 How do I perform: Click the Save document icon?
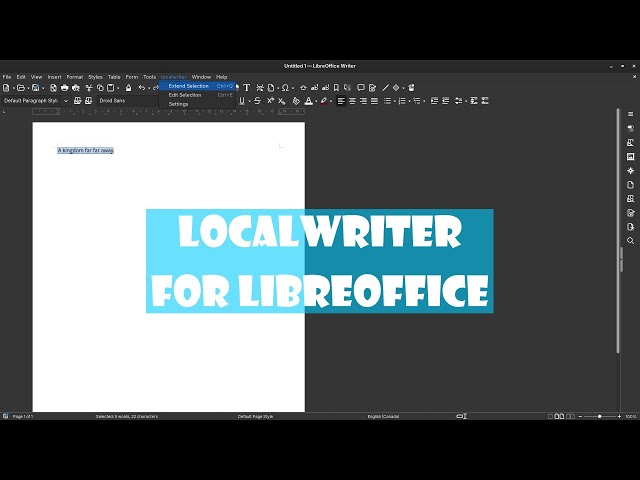click(x=36, y=88)
